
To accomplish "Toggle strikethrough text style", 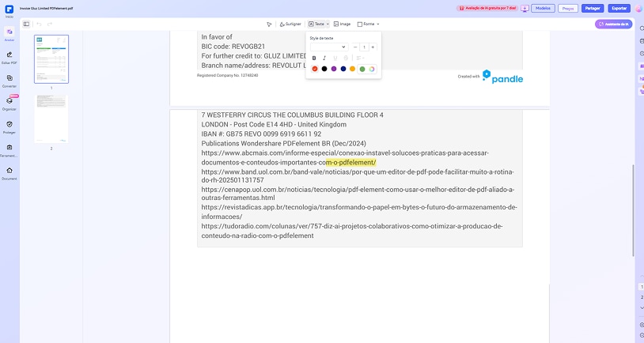I will [x=346, y=58].
